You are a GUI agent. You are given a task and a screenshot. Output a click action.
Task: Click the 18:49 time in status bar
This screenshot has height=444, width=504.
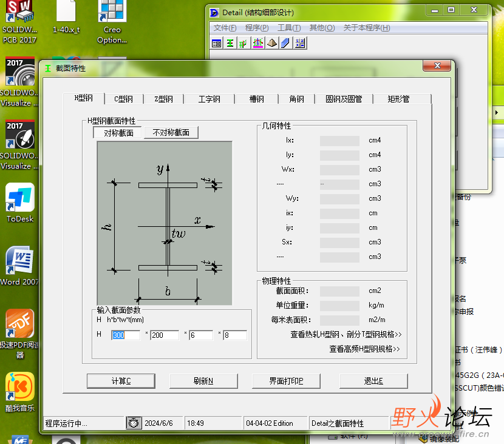pyautogui.click(x=196, y=423)
